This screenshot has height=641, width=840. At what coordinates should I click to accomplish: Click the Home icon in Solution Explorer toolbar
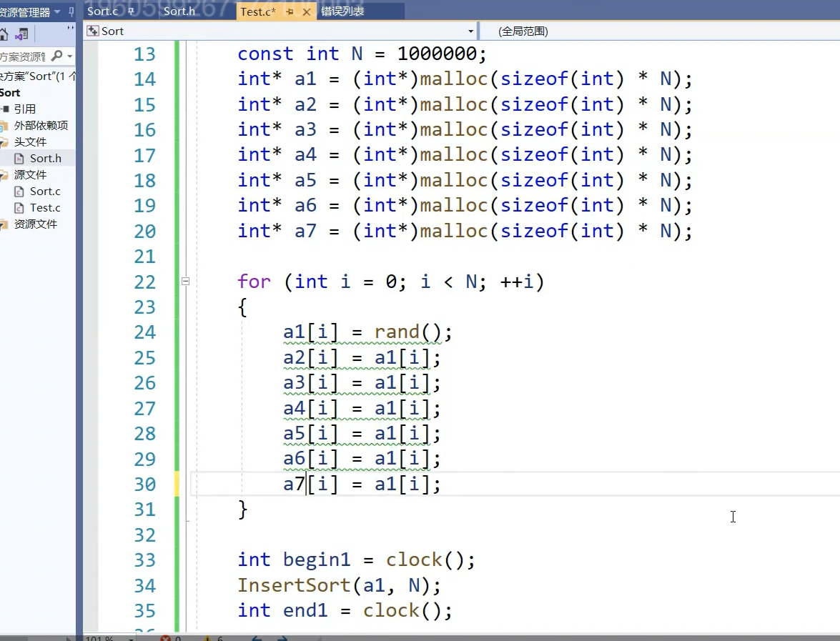(3, 35)
